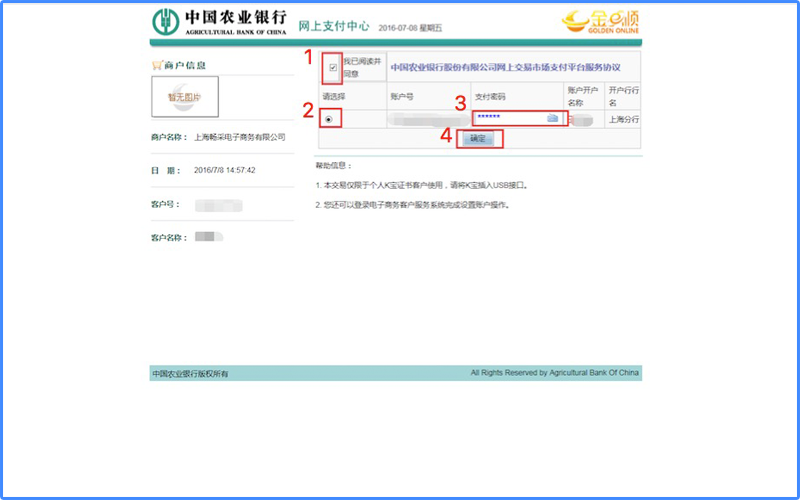Viewport: 800px width, 501px height.
Task: Click help line about K宝 USB接口
Action: click(x=420, y=186)
